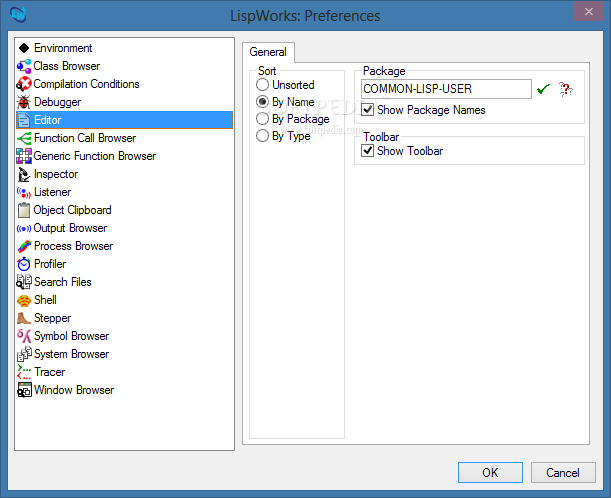This screenshot has height=498, width=611.
Task: Open Function Call Browser preferences
Action: (124, 138)
